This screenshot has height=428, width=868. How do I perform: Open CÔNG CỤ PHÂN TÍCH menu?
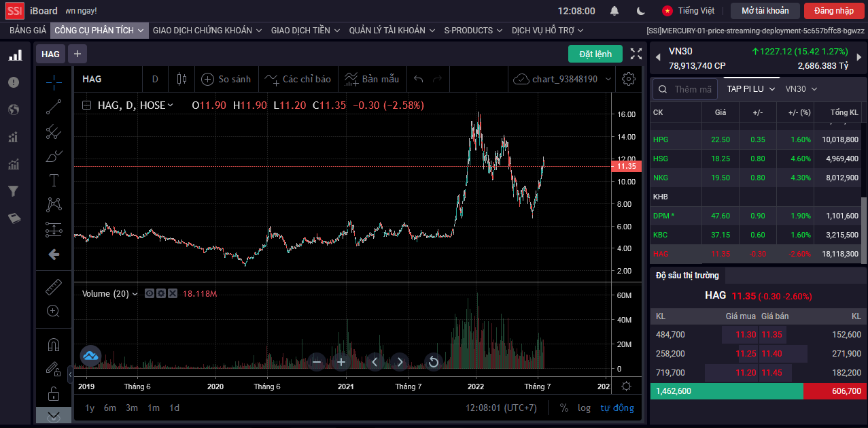tap(99, 31)
